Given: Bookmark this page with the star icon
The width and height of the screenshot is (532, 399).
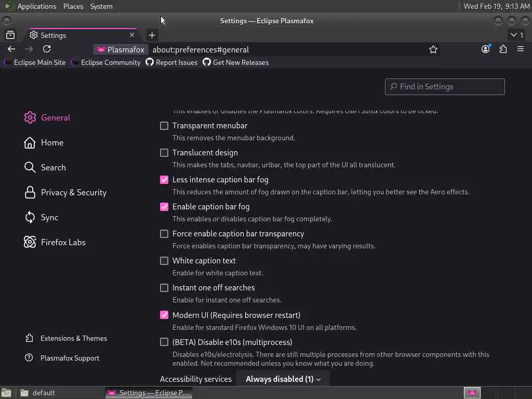Looking at the screenshot, I should tap(433, 49).
